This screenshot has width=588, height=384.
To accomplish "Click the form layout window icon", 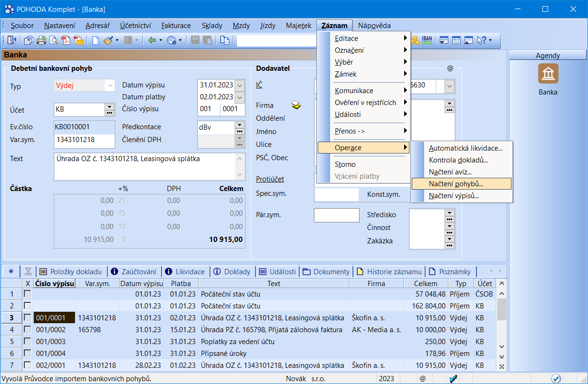I will click(x=456, y=40).
